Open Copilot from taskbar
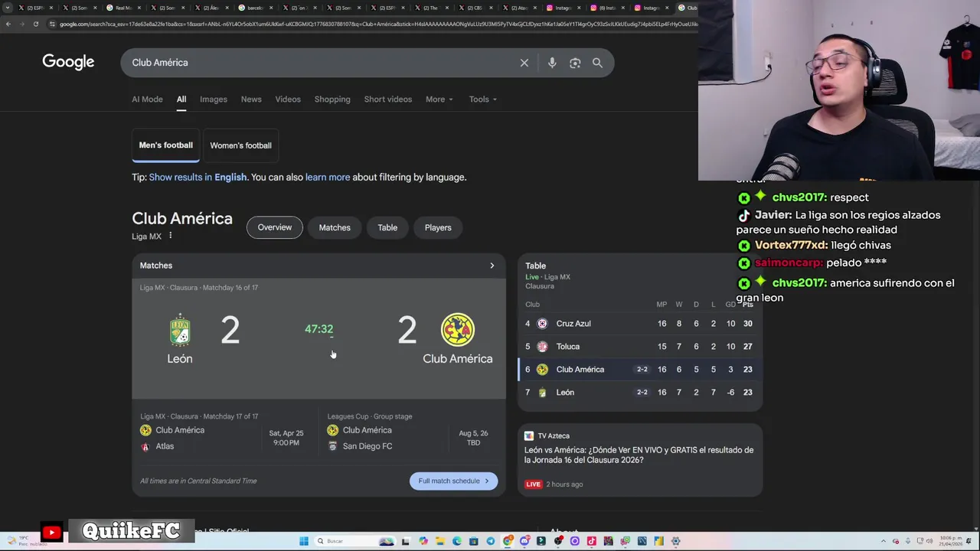The height and width of the screenshot is (551, 980). (x=423, y=541)
